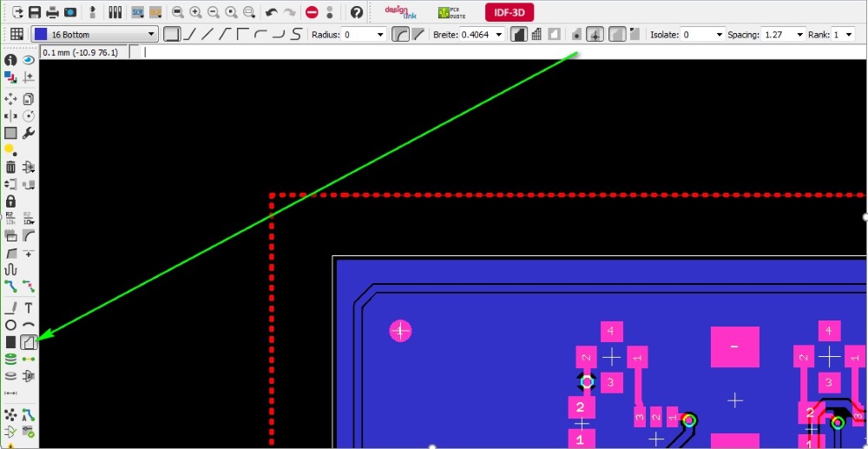Select the Arc tool

pos(29,325)
